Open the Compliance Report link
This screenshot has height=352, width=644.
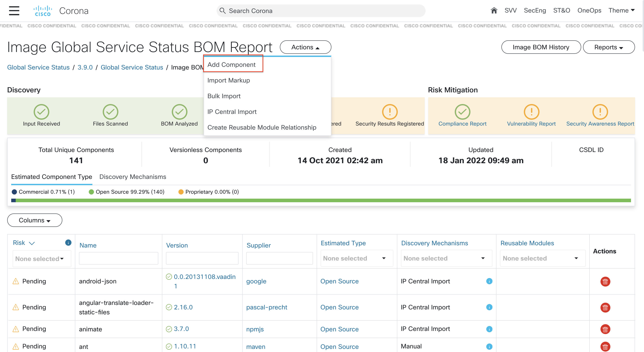pos(463,124)
